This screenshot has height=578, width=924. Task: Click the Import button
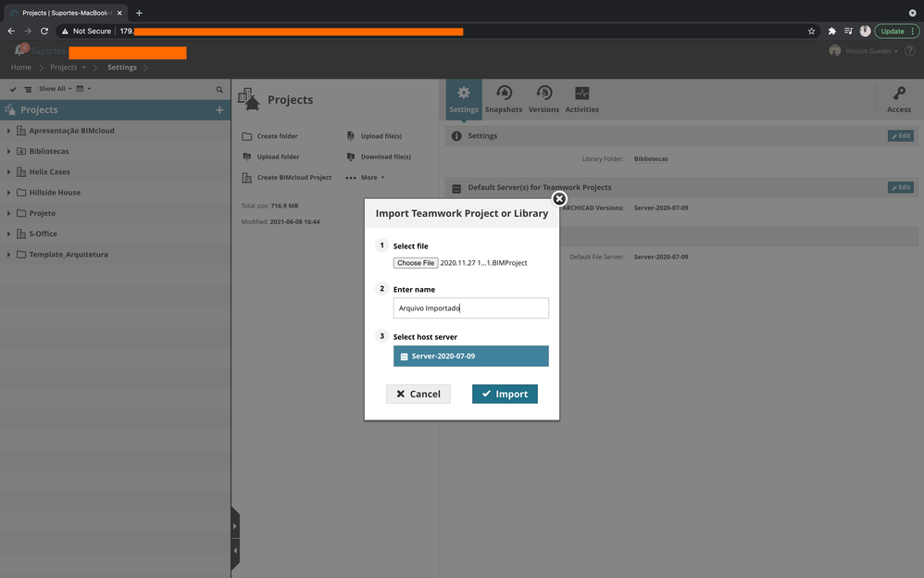505,394
